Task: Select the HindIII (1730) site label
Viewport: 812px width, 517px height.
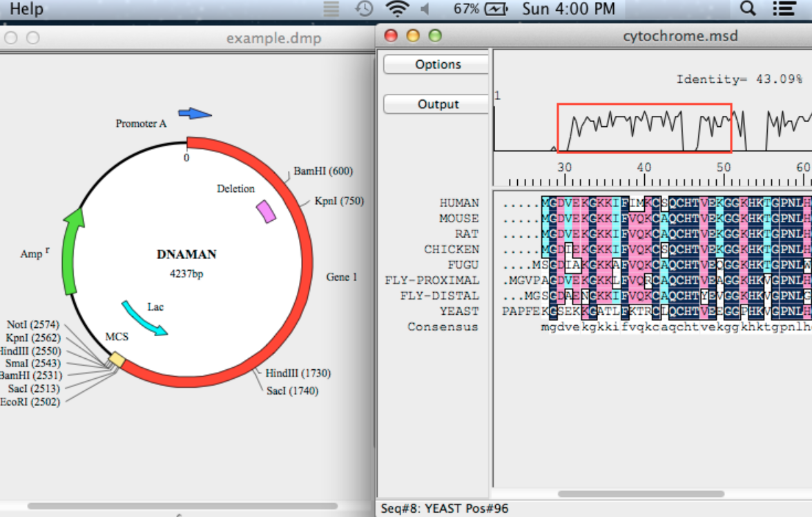Action: (x=298, y=373)
